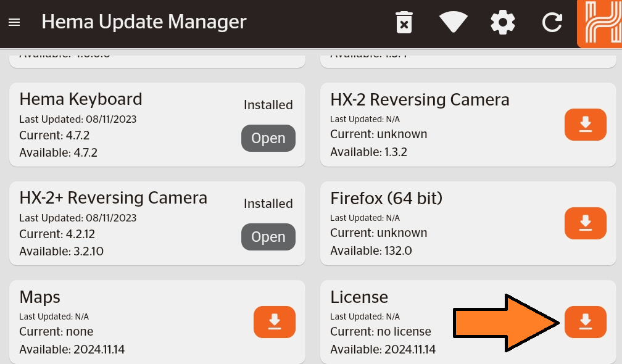Click 'Last Updated: 08/11/2023' on HX-2+ card
622x364 pixels.
click(78, 218)
